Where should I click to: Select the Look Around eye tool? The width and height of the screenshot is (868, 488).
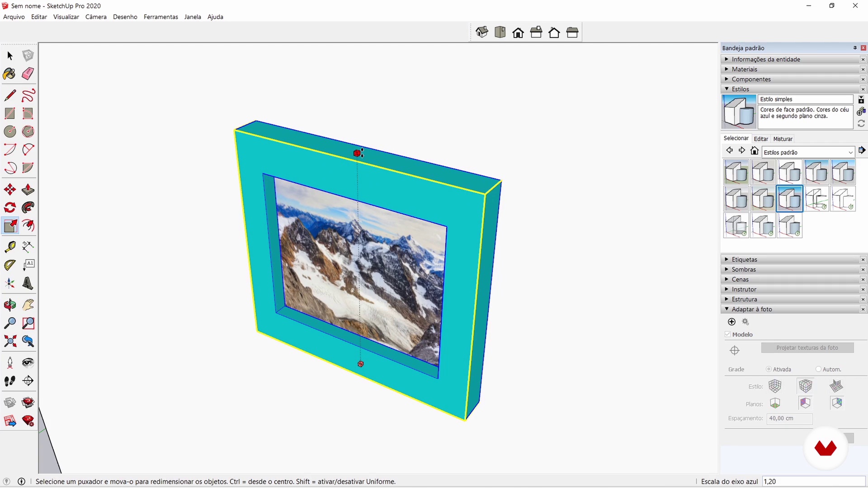tap(28, 363)
